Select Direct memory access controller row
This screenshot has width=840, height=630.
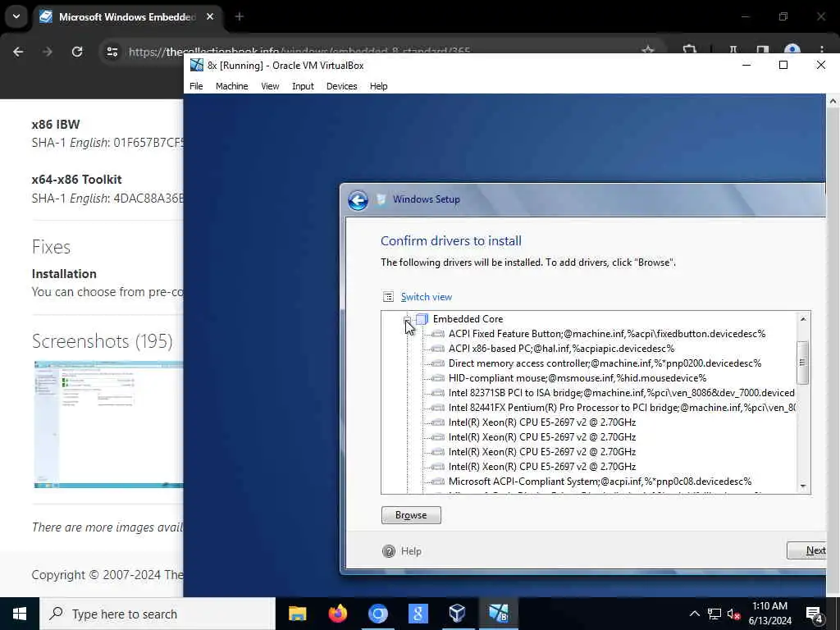coord(605,363)
